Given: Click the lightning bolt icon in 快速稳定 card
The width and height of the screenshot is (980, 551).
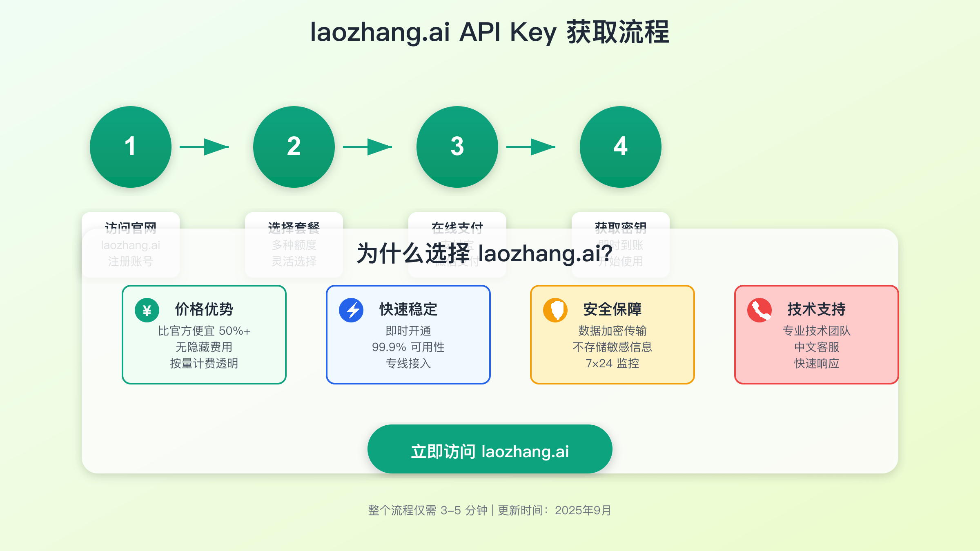Looking at the screenshot, I should click(351, 310).
